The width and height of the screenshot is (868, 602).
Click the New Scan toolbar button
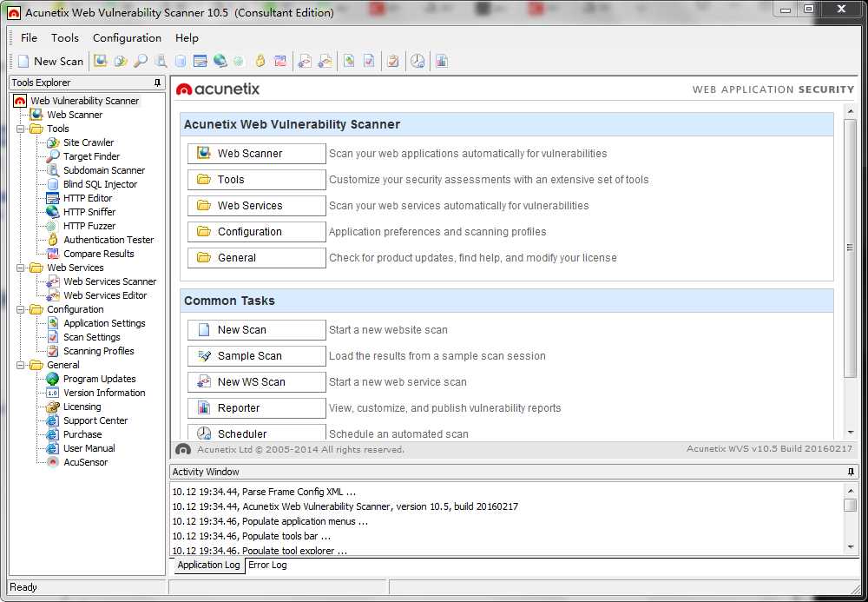coord(50,62)
